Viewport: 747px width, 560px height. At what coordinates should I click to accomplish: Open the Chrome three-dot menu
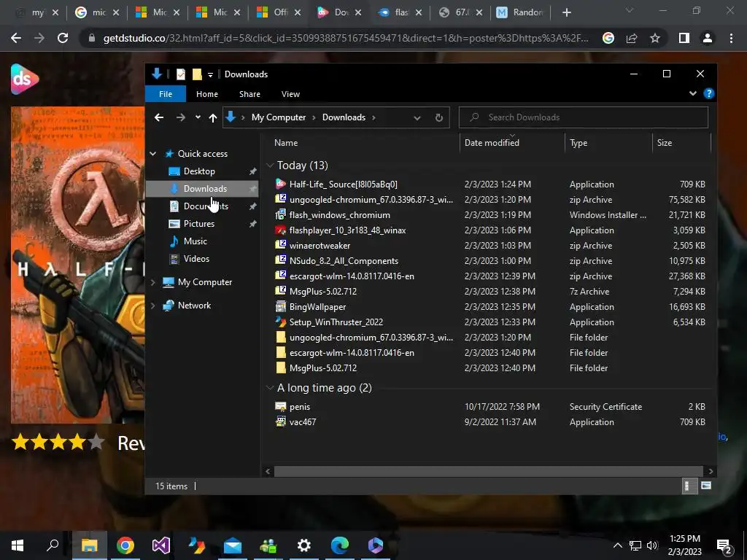pyautogui.click(x=731, y=38)
